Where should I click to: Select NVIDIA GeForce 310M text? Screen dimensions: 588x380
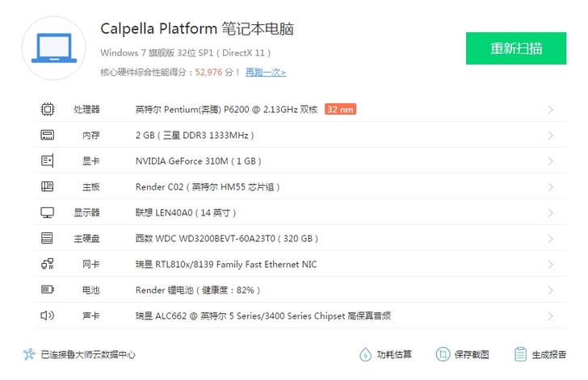tap(199, 161)
